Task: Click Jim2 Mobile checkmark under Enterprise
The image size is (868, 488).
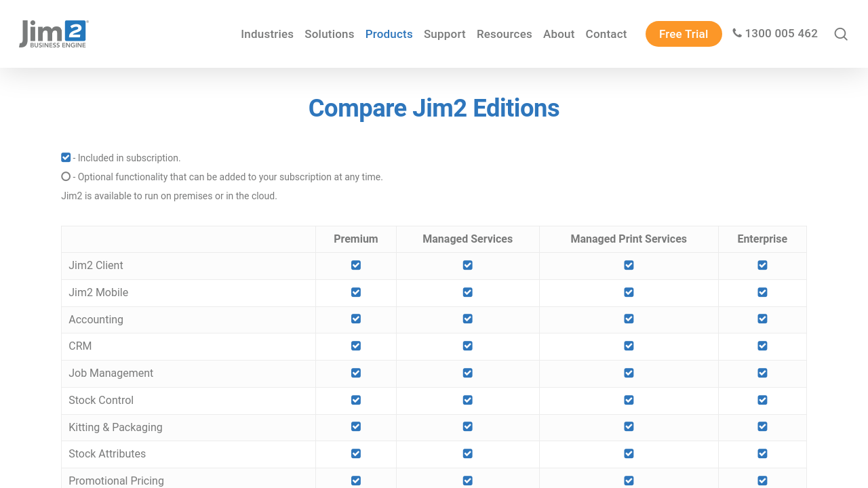Action: point(762,292)
